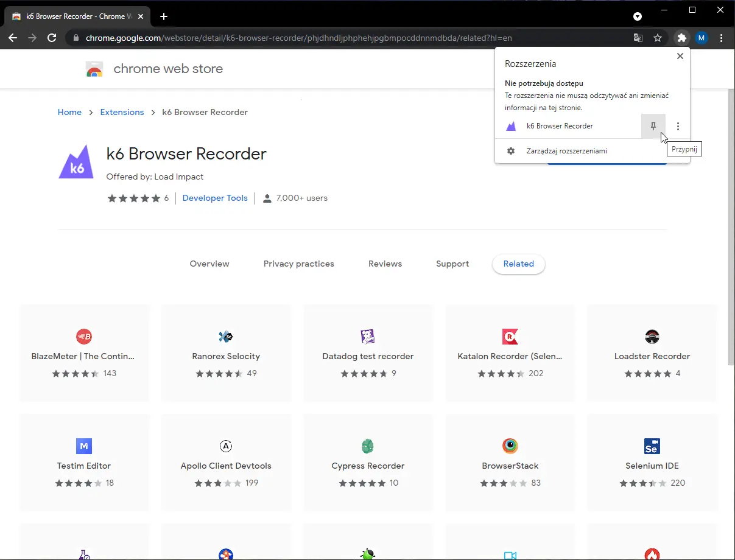Click the BlazeMeter extension icon
Viewport: 735px width, 560px height.
pos(83,336)
